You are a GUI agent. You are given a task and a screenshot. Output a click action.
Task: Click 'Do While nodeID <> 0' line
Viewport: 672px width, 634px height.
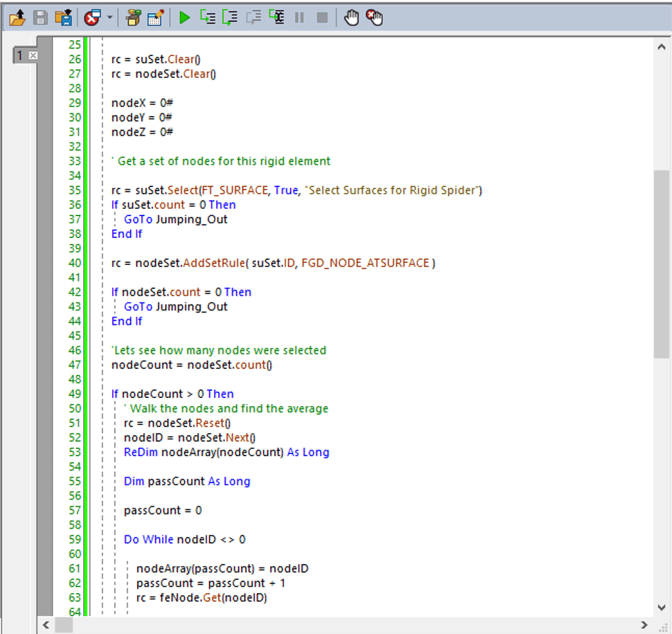tap(184, 539)
